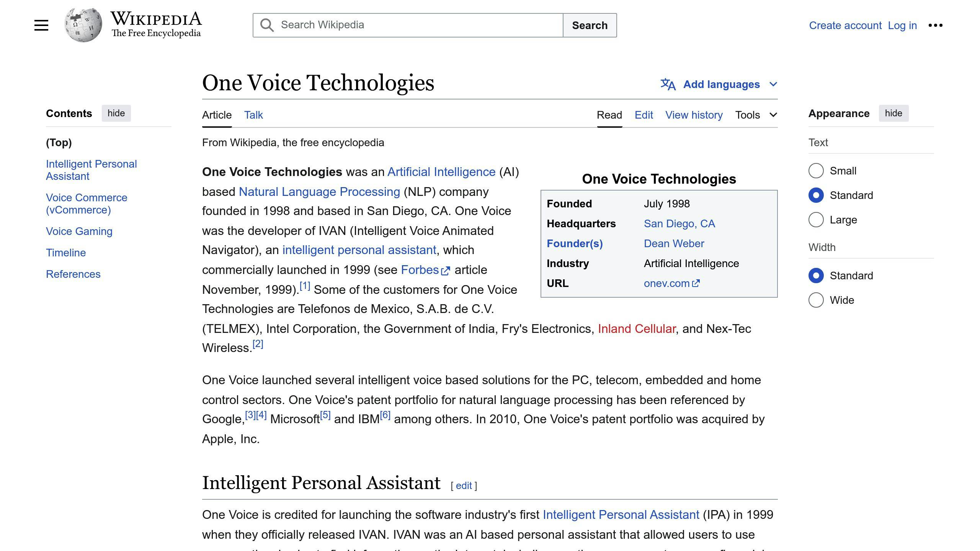Click the external-link icon beside onev.com
This screenshot has width=980, height=551.
696,283
